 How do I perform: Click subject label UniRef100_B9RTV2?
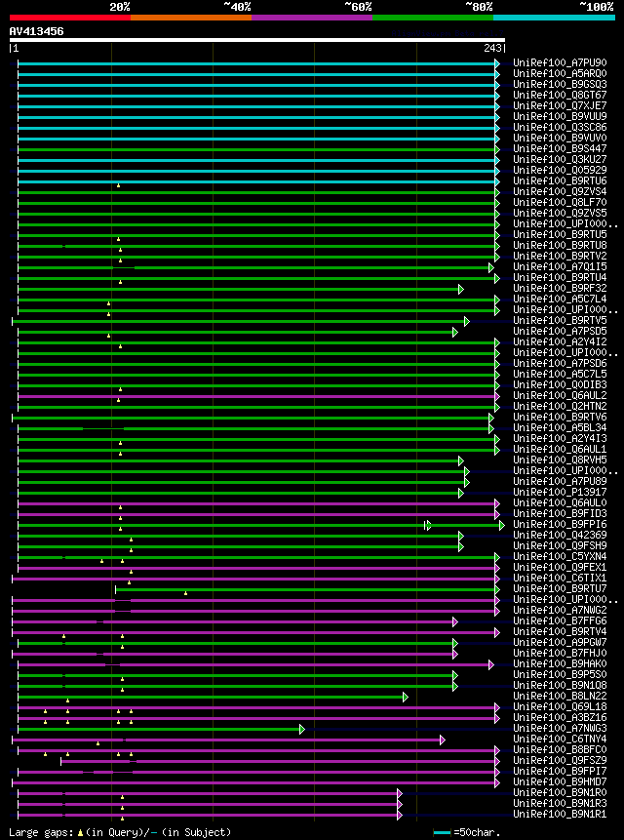pos(560,256)
